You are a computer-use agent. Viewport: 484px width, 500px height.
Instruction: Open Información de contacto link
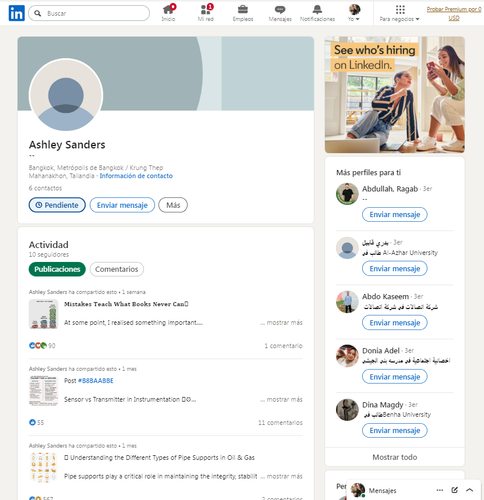point(136,176)
